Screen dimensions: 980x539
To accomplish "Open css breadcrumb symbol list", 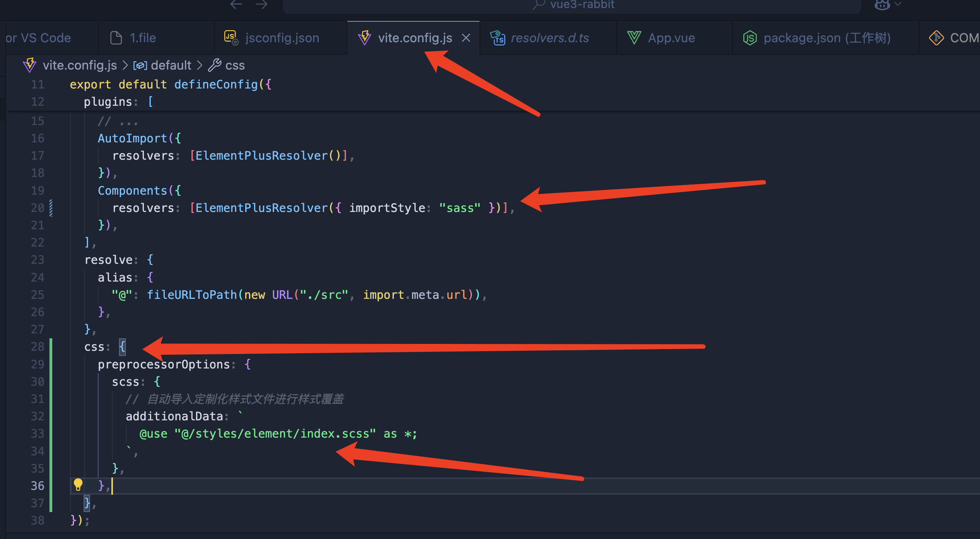I will (x=235, y=65).
